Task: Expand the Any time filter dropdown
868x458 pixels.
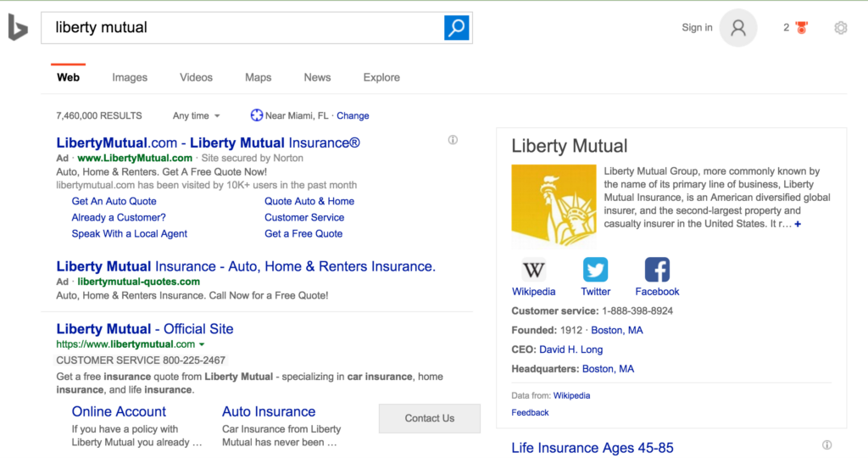Action: 197,115
